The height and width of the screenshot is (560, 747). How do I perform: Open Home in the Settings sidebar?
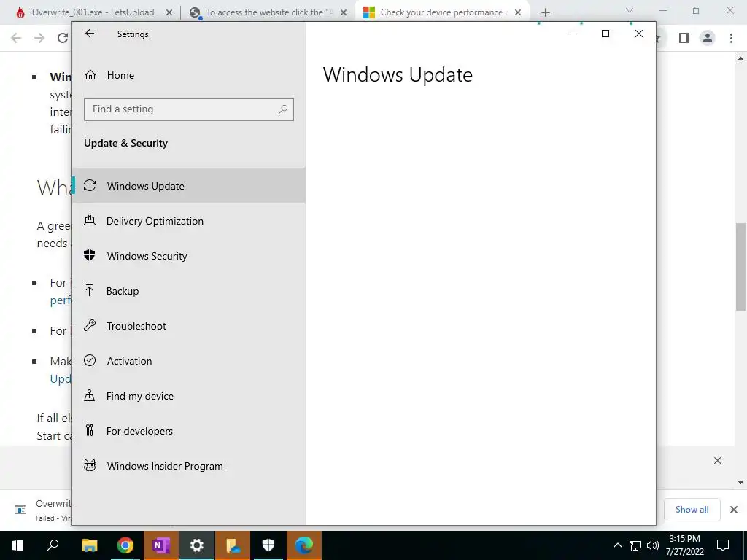(189, 75)
